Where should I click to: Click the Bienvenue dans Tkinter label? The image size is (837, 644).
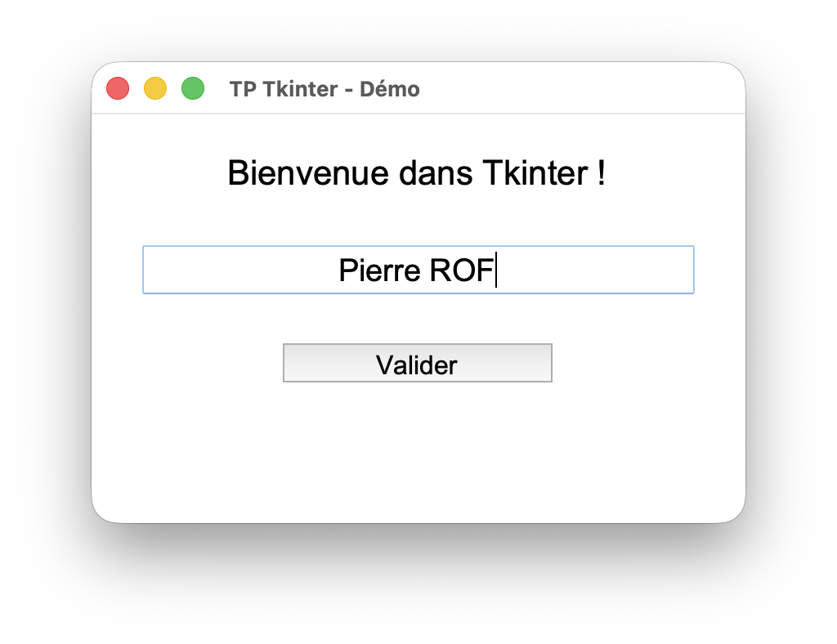(417, 173)
